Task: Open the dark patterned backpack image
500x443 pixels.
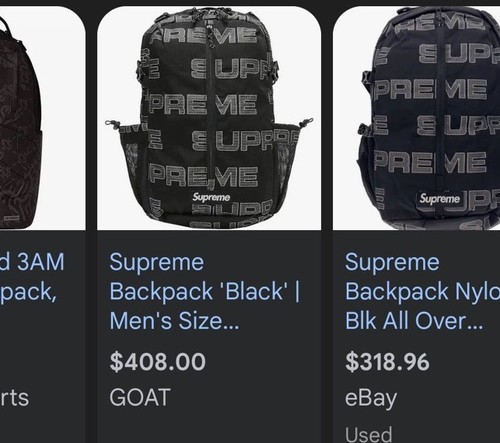Action: click(x=43, y=118)
